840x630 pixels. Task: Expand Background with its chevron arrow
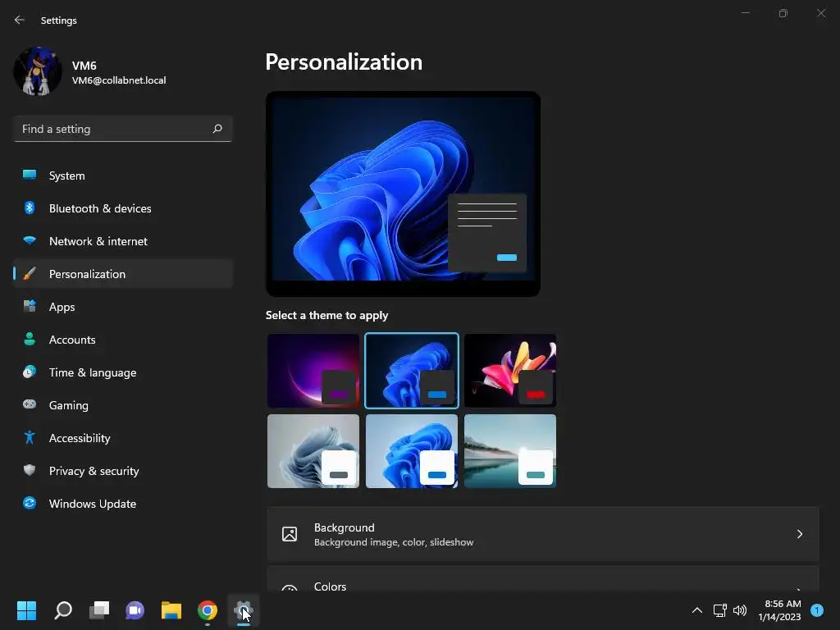[x=799, y=534]
